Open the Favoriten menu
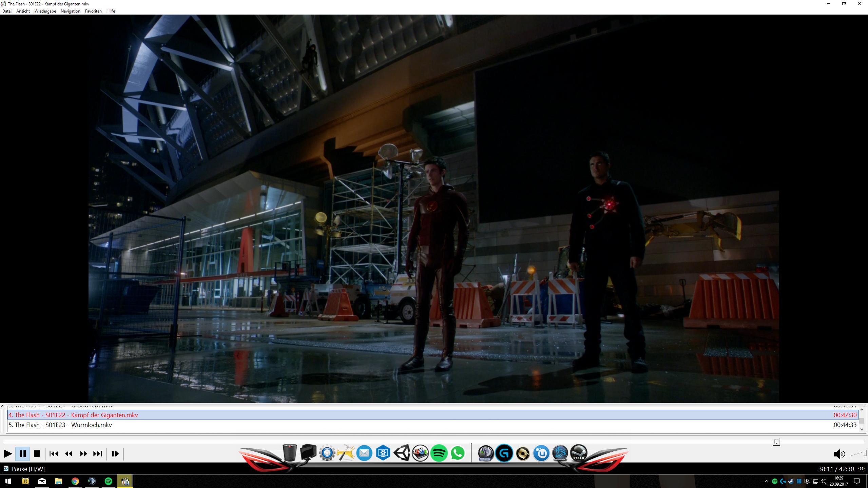The width and height of the screenshot is (868, 488). pos(93,11)
